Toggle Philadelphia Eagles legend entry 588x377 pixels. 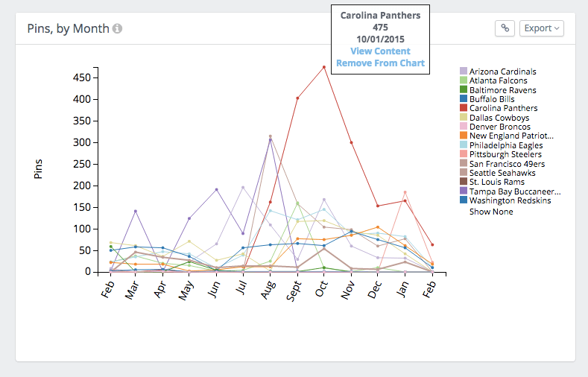pos(502,145)
